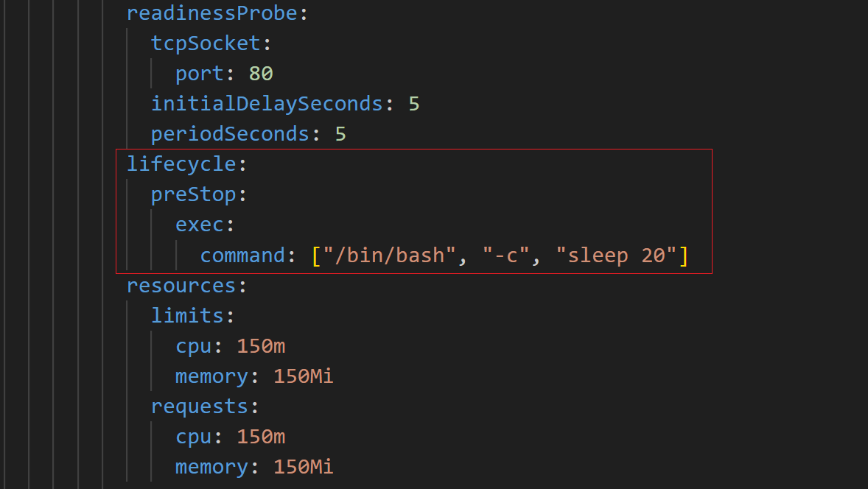Click the readinessProbe key
Viewport: 868px width, 489px height.
[x=212, y=13]
